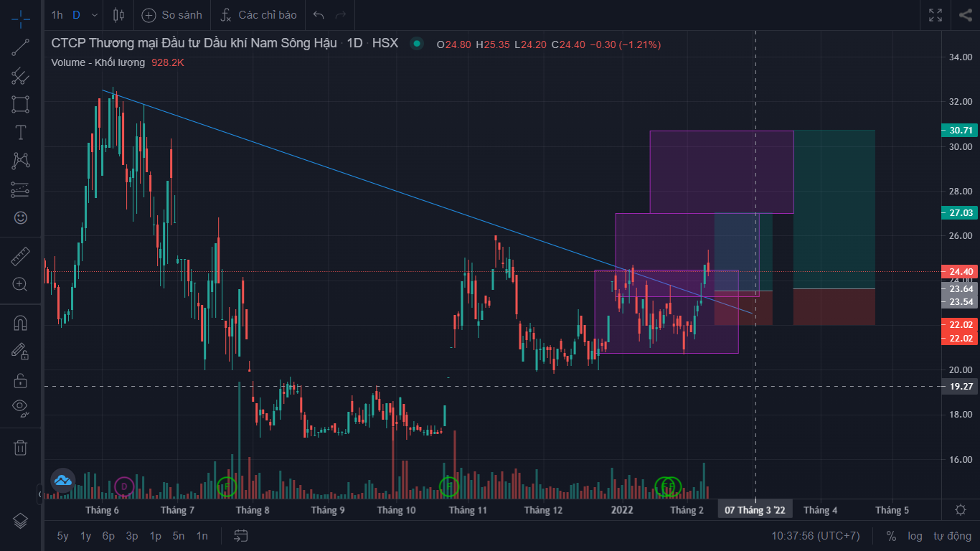
Task: Select the text annotation tool
Action: pyautogui.click(x=21, y=132)
